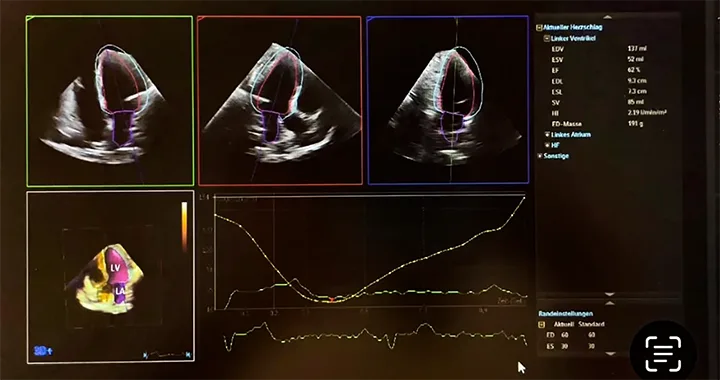720x380 pixels.
Task: Click the ED Standard value 60
Action: (x=591, y=335)
